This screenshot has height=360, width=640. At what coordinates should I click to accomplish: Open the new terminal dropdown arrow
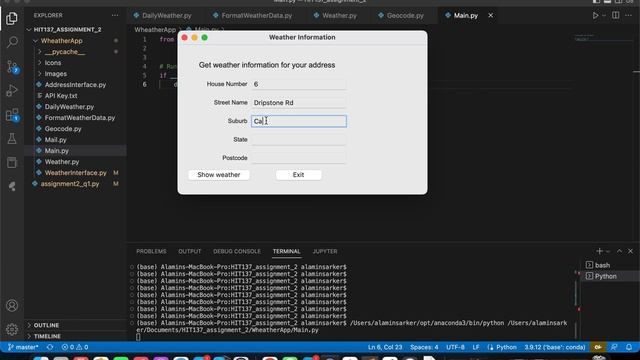(608, 251)
